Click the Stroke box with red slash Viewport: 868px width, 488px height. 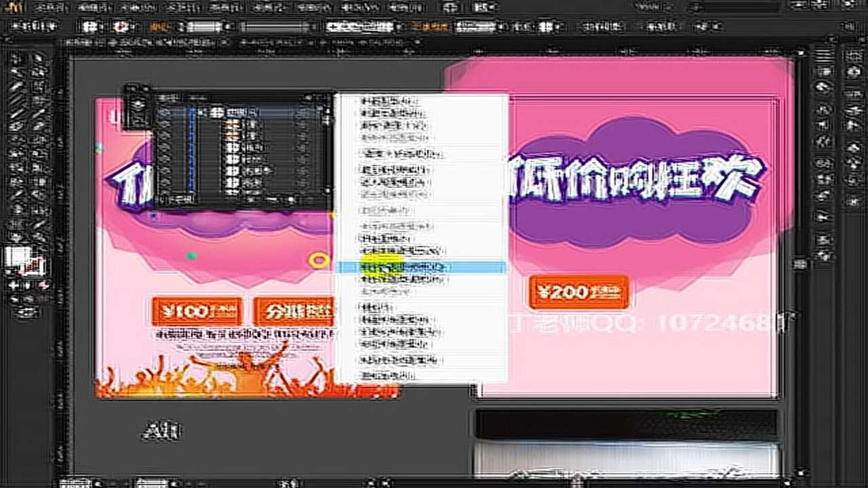pyautogui.click(x=33, y=266)
